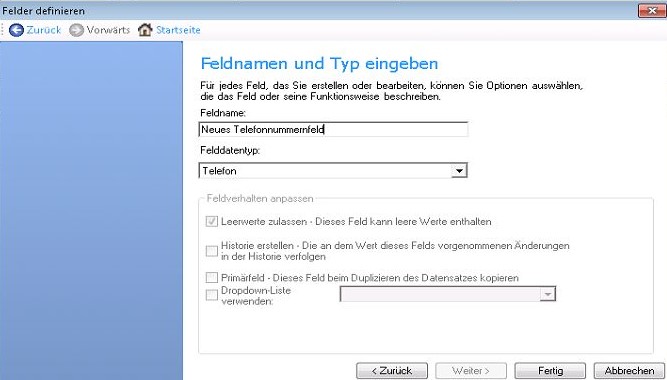Click the Felder definieren title text
This screenshot has height=380, width=667.
43,11
